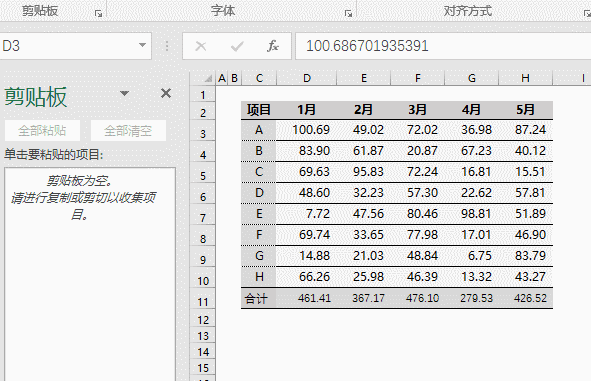
Task: Select total cell 461.41
Action: (x=306, y=298)
